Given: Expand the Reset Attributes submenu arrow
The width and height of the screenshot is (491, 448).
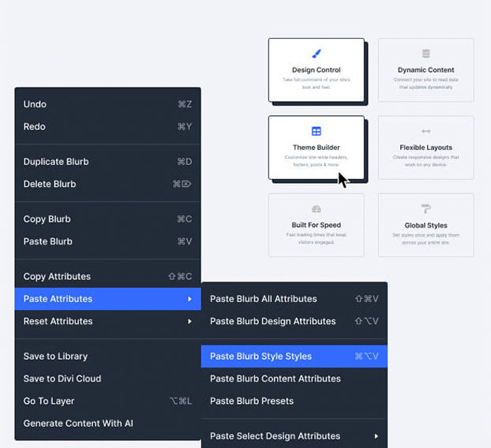Looking at the screenshot, I should coord(189,321).
